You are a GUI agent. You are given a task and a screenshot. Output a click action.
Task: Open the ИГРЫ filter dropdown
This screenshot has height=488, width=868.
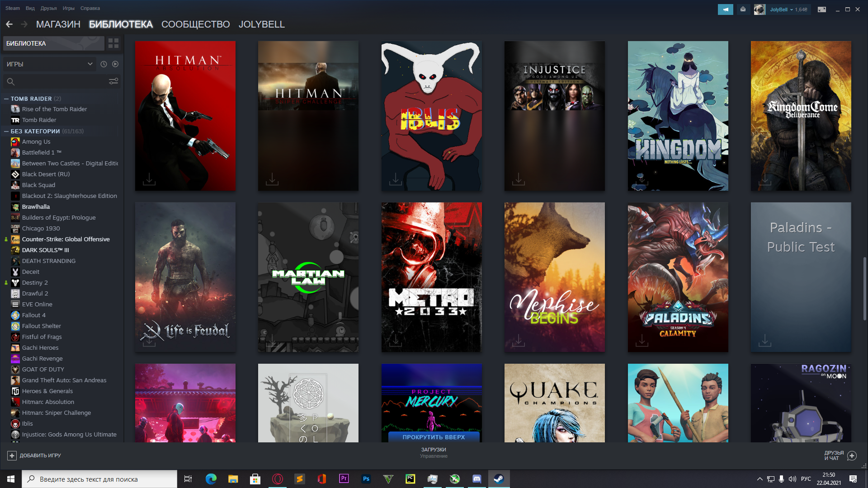pyautogui.click(x=50, y=64)
